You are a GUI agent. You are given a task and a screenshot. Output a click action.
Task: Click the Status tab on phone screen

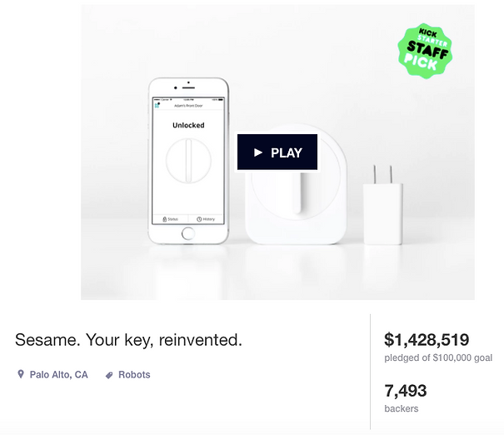click(170, 219)
